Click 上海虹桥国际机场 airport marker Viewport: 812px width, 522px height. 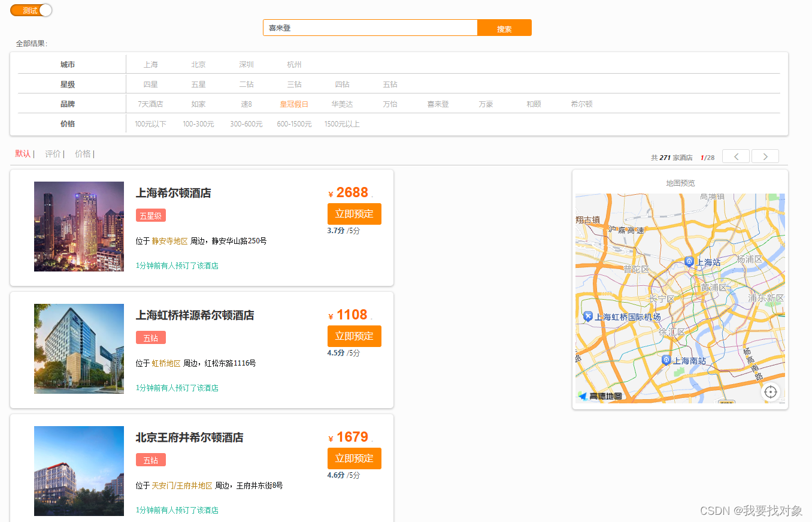(588, 316)
